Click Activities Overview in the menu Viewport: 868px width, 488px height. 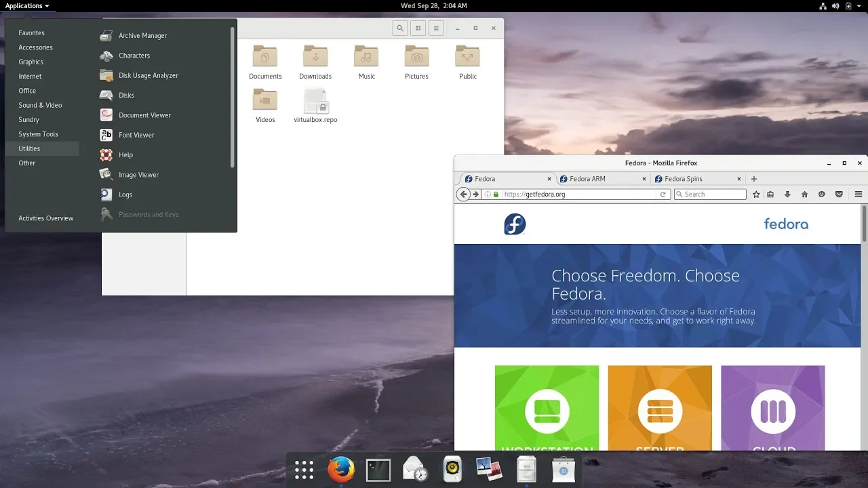click(46, 218)
